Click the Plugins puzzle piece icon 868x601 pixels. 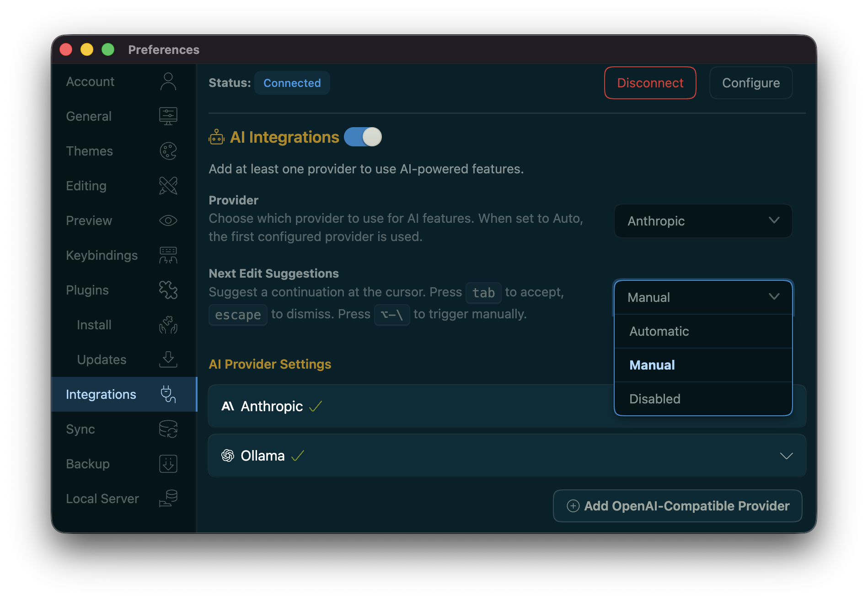point(168,290)
